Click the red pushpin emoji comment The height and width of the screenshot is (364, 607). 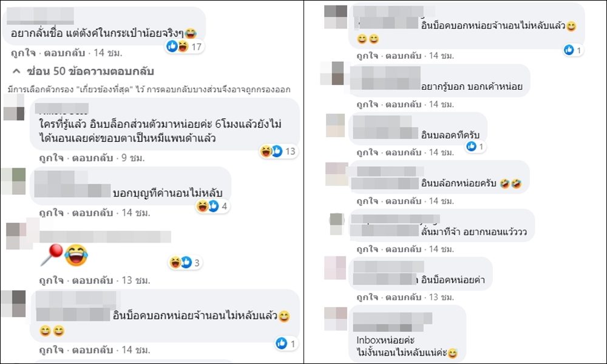pyautogui.click(x=52, y=255)
